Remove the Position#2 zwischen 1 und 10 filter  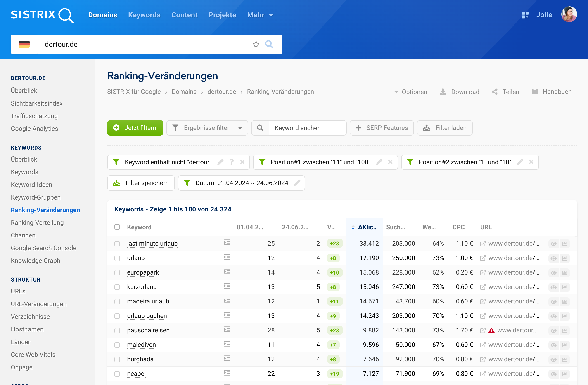(531, 162)
